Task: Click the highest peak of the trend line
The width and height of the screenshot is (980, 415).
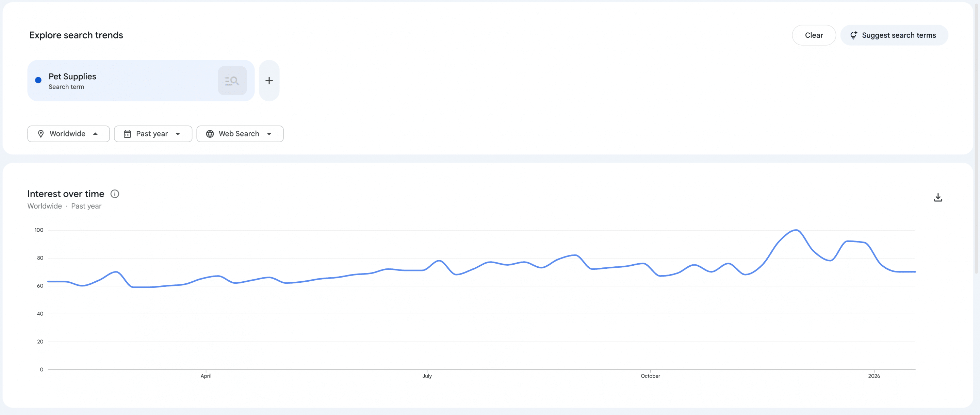Action: (796, 230)
